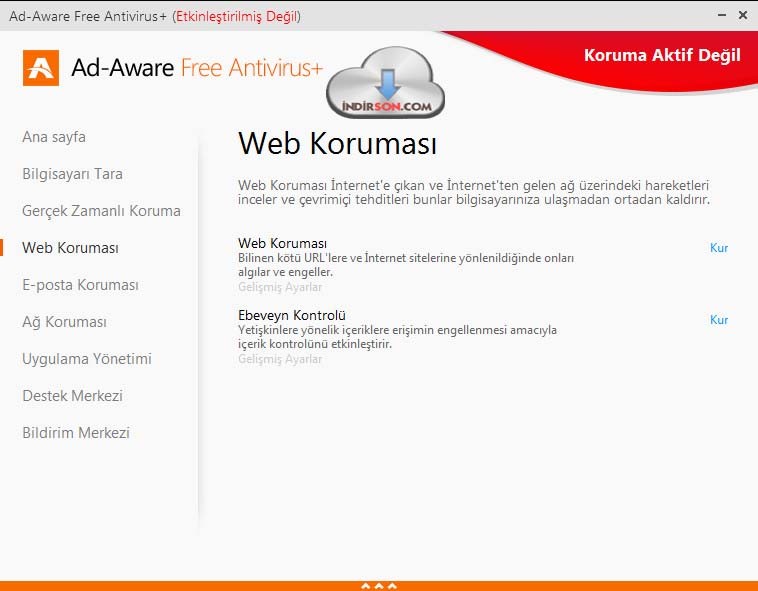Click the Ebeveyn Kontrolü feature title

point(292,316)
